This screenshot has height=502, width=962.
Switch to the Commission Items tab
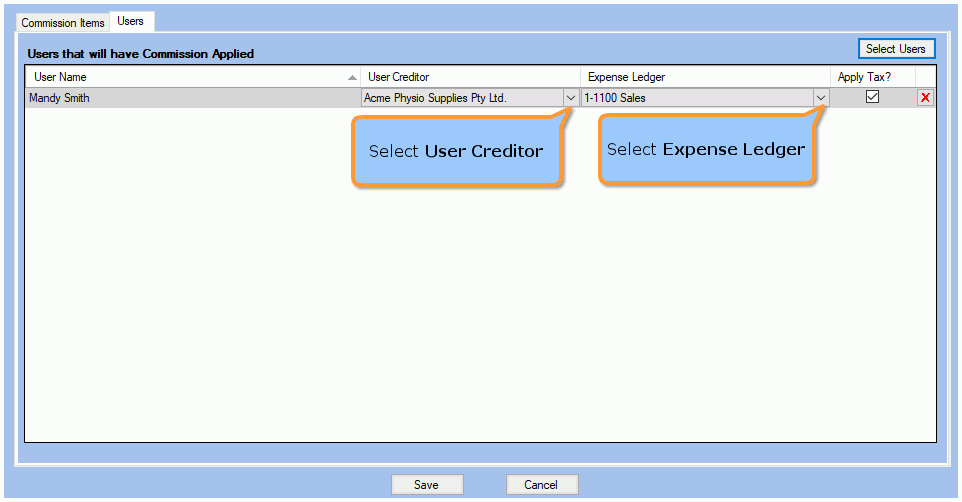(x=63, y=23)
